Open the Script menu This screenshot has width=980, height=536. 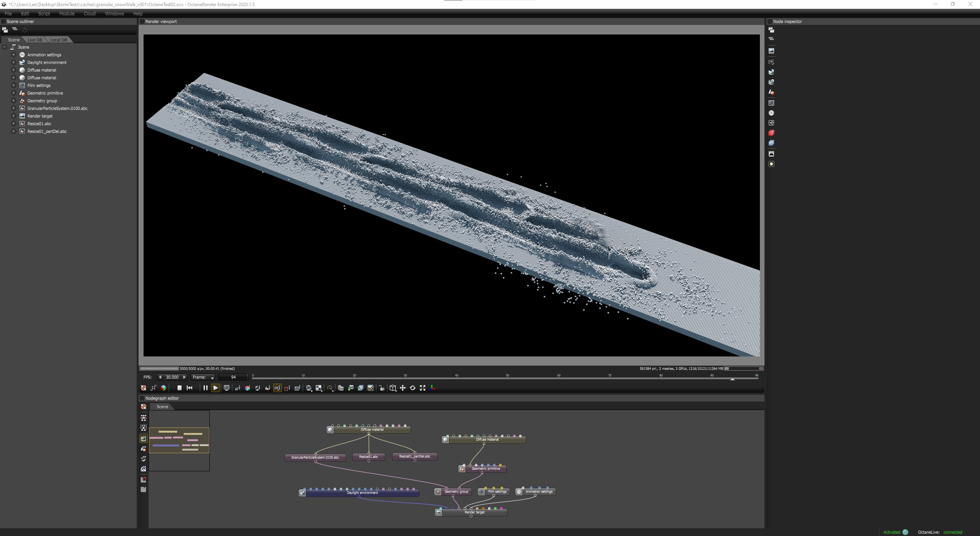44,13
